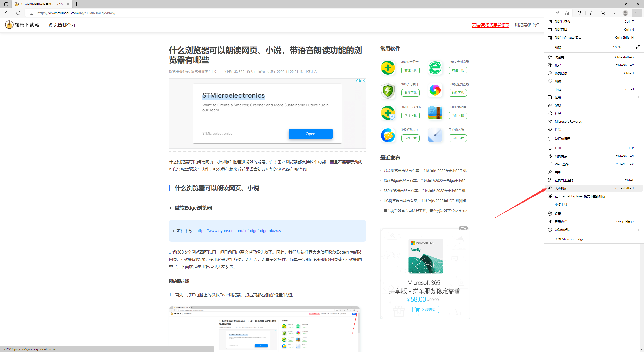Click the Read aloud icon in the address bar
Viewport: 644px width, 352px height.
[x=557, y=13]
